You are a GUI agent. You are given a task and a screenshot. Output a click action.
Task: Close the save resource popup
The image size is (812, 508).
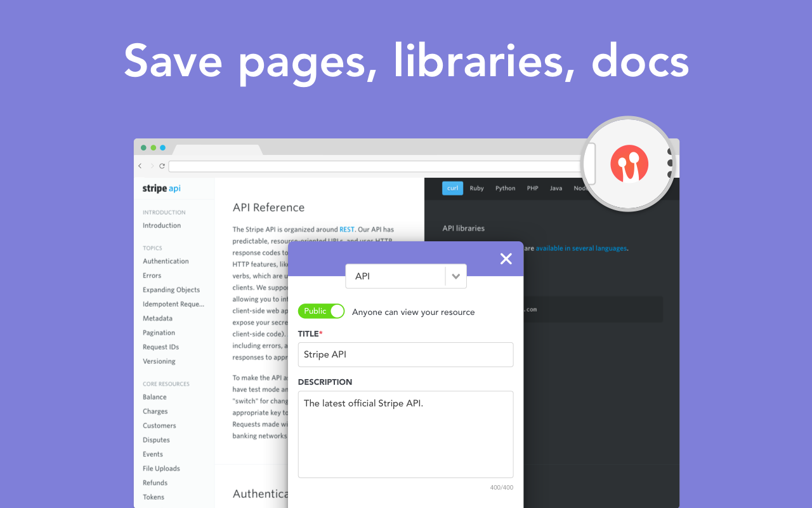pos(506,258)
